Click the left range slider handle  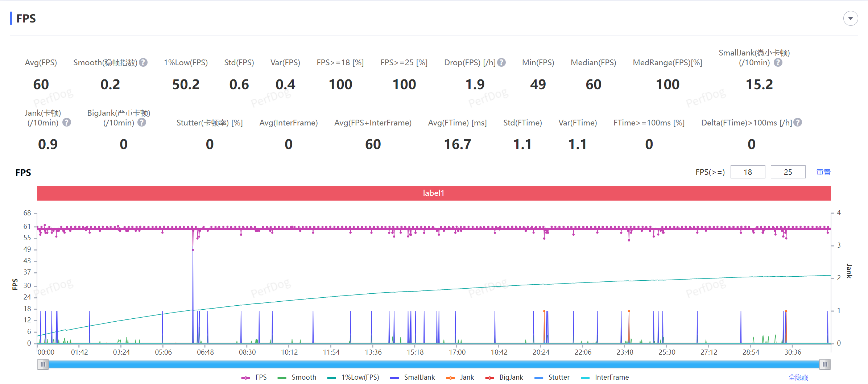43,364
